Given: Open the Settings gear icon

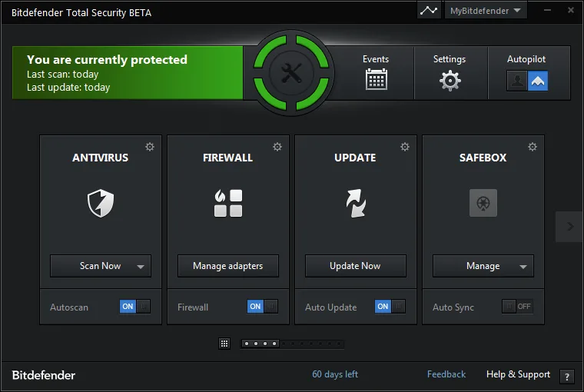Looking at the screenshot, I should 450,81.
